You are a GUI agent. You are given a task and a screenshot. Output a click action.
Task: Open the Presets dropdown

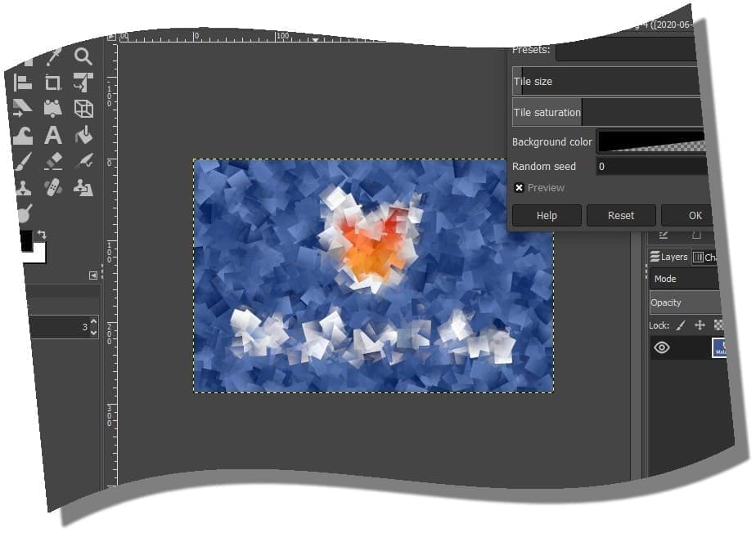(626, 52)
